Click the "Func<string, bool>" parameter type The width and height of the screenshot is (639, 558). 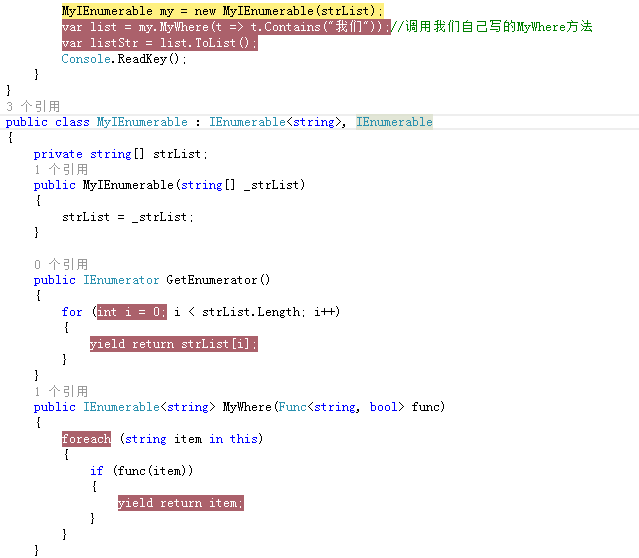coord(341,407)
